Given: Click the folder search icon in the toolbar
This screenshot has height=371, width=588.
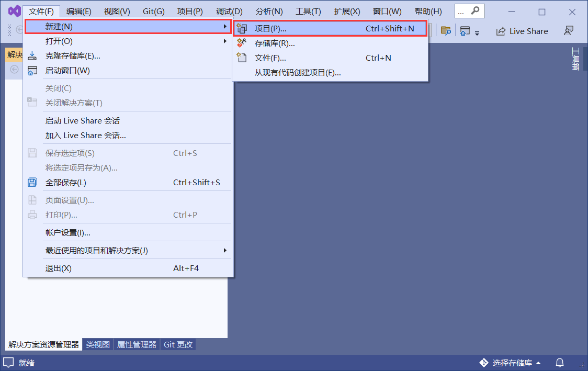Looking at the screenshot, I should [x=446, y=31].
